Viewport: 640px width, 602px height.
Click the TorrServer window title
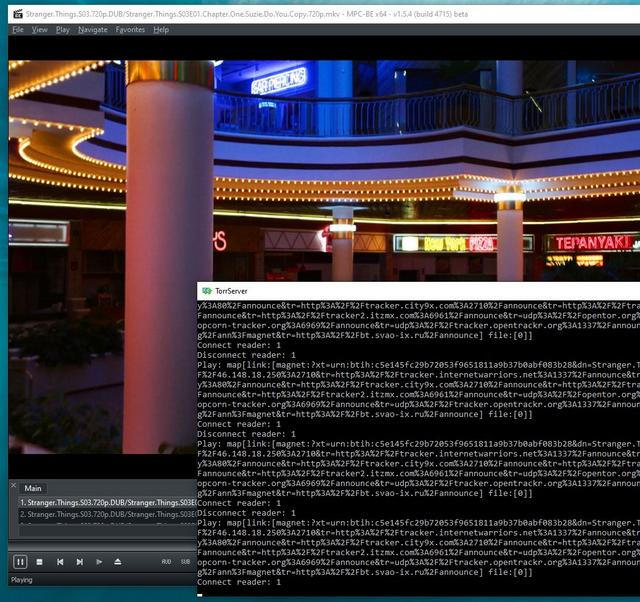[x=231, y=291]
